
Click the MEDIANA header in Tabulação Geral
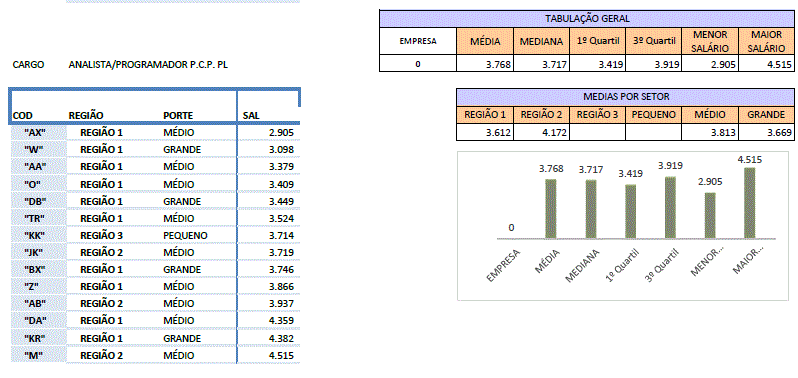click(542, 42)
